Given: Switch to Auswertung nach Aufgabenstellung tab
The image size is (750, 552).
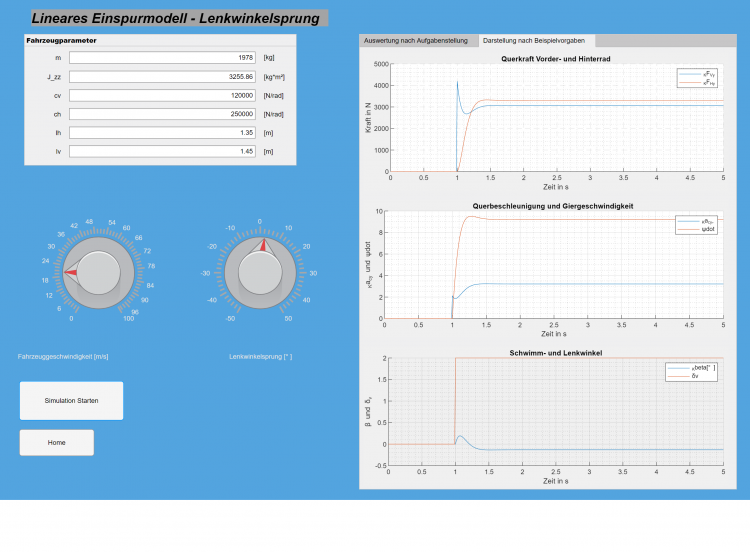Looking at the screenshot, I should click(415, 41).
